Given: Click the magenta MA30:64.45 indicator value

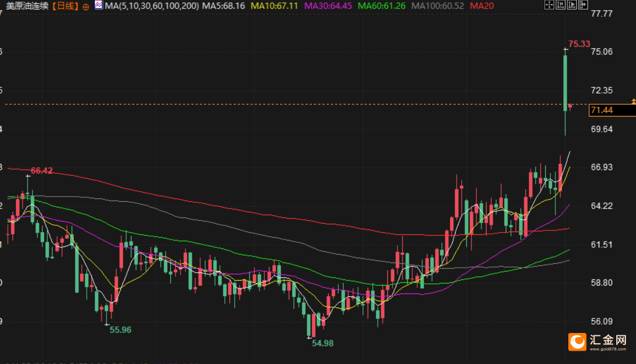Looking at the screenshot, I should point(328,6).
